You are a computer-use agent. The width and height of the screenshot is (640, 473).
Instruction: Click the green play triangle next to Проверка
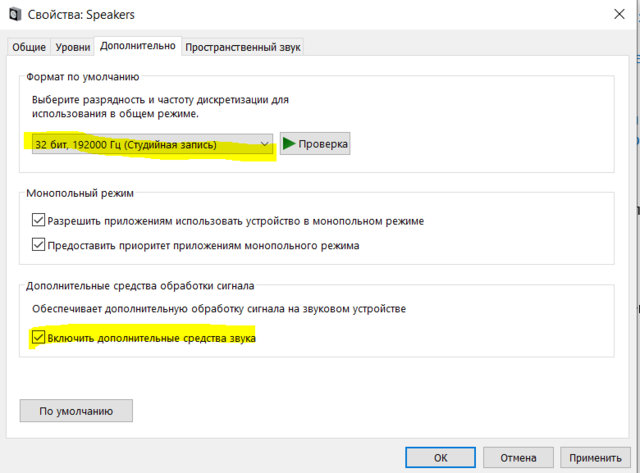pyautogui.click(x=290, y=144)
